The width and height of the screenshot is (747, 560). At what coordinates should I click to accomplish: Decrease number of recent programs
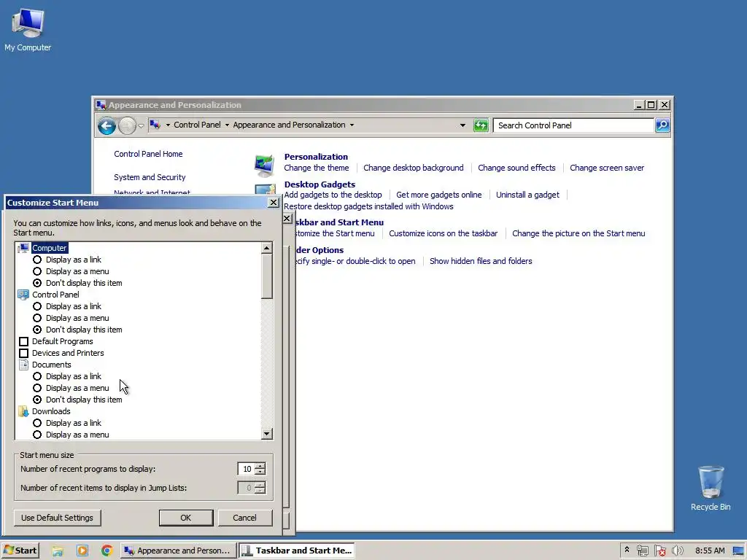[x=260, y=472]
